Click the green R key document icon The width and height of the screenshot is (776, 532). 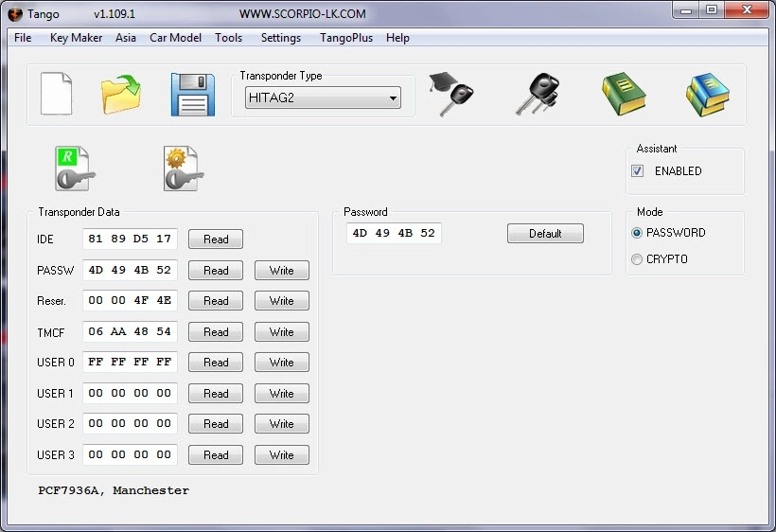pyautogui.click(x=75, y=168)
